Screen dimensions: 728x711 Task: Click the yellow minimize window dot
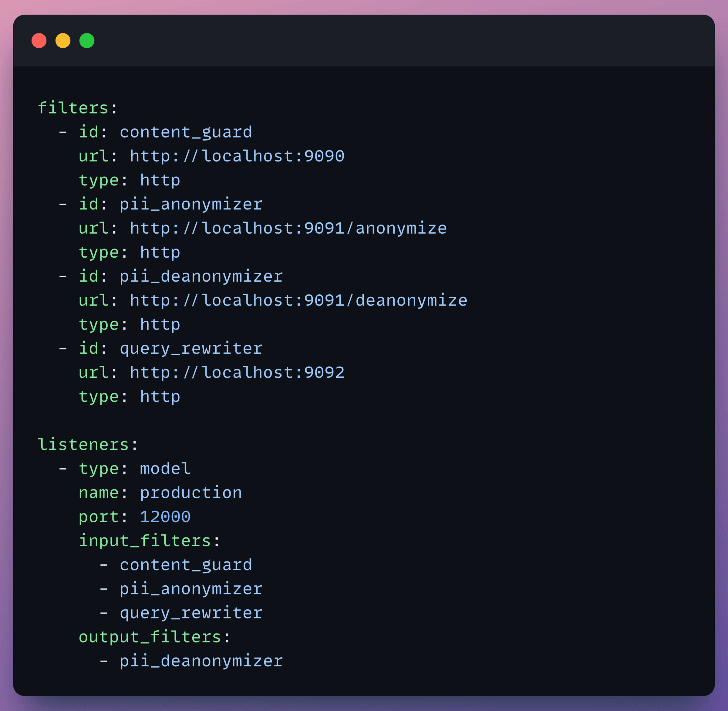click(x=63, y=41)
